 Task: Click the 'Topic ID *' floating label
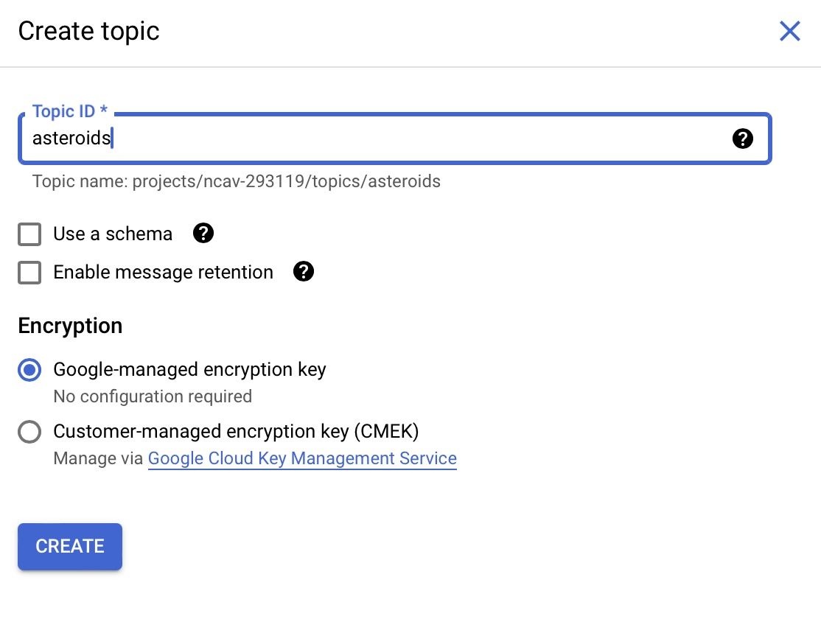point(69,111)
